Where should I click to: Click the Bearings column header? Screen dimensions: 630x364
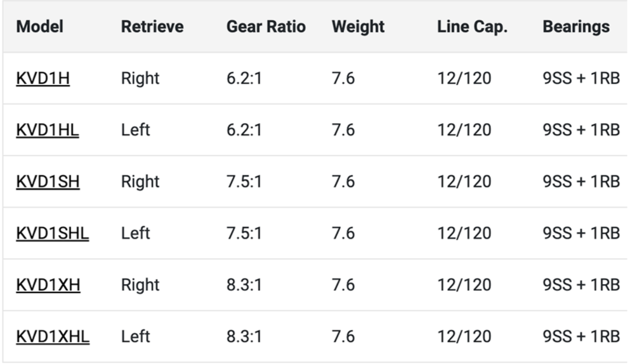[576, 27]
